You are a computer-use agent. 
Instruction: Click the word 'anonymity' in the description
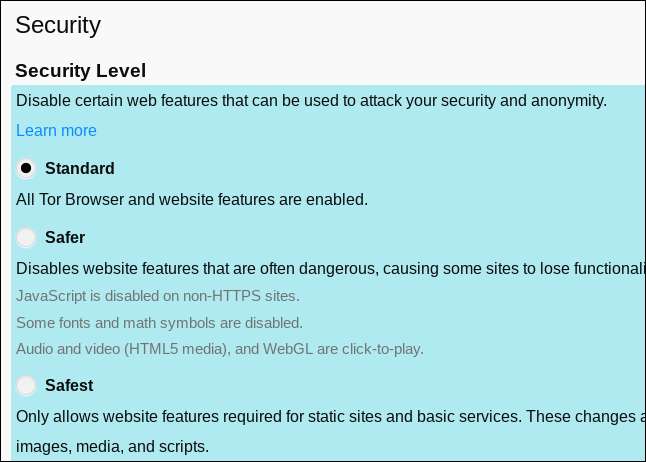coord(568,100)
